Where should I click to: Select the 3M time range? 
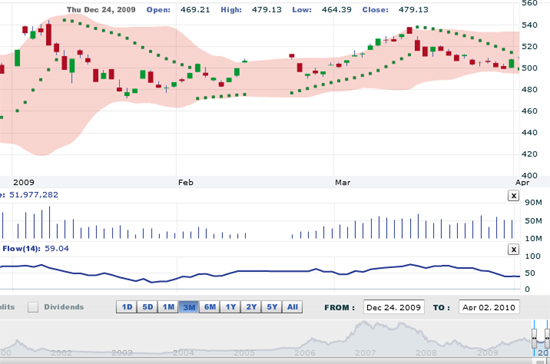[189, 307]
